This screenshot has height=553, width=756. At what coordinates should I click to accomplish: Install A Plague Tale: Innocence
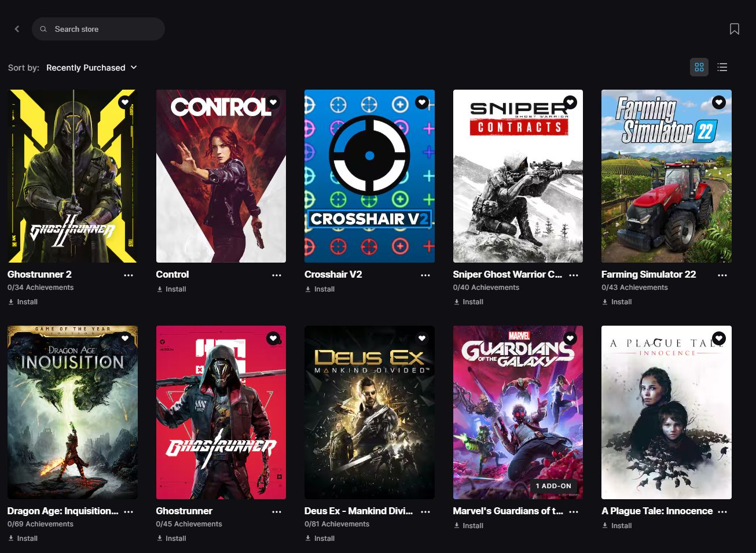[616, 526]
